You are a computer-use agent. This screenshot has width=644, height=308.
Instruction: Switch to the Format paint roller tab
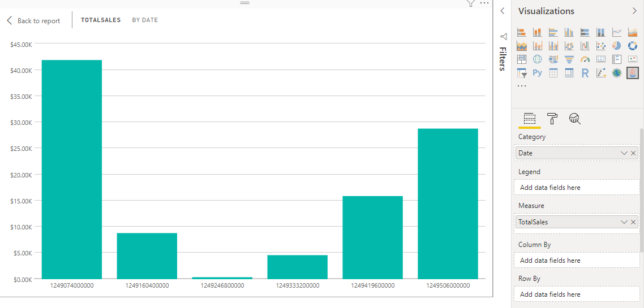(552, 119)
